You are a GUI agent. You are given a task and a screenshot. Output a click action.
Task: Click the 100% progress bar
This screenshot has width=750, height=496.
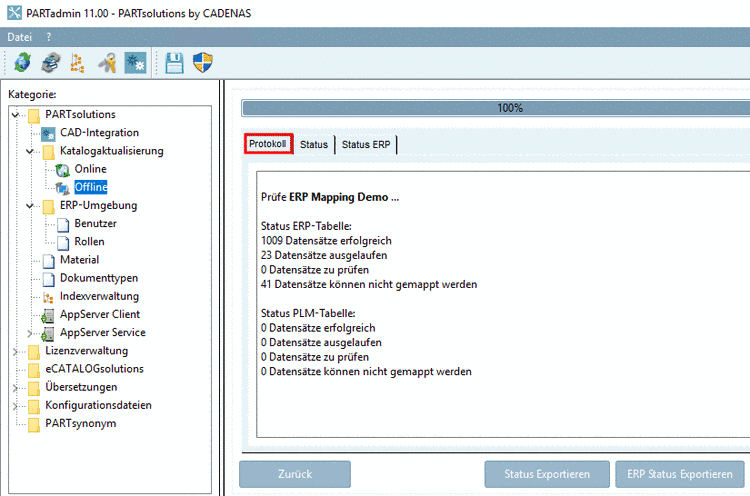tap(496, 108)
